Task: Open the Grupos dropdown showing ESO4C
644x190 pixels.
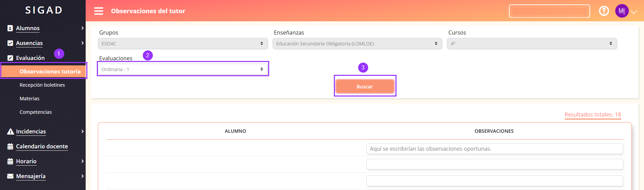Action: (183, 44)
